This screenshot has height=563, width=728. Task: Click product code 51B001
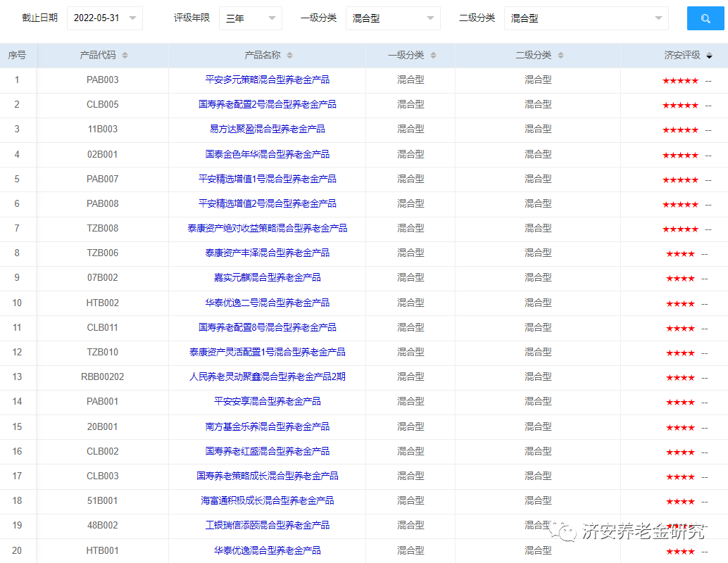point(103,500)
